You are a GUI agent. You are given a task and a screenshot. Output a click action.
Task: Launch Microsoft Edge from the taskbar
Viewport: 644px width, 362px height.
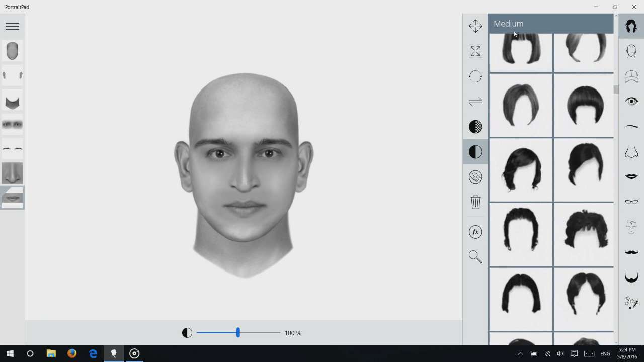93,353
